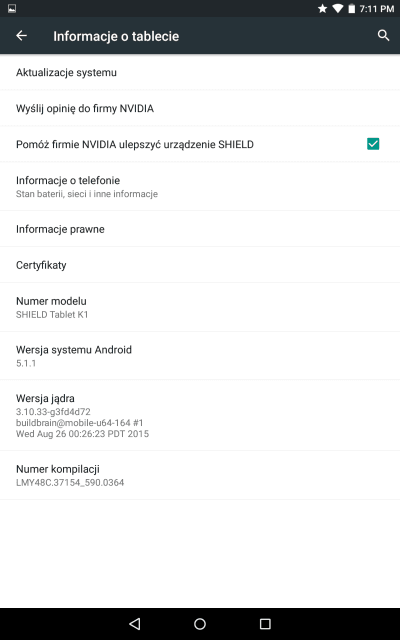Open Informacje o telefonie entry
The image size is (400, 640).
click(x=200, y=187)
